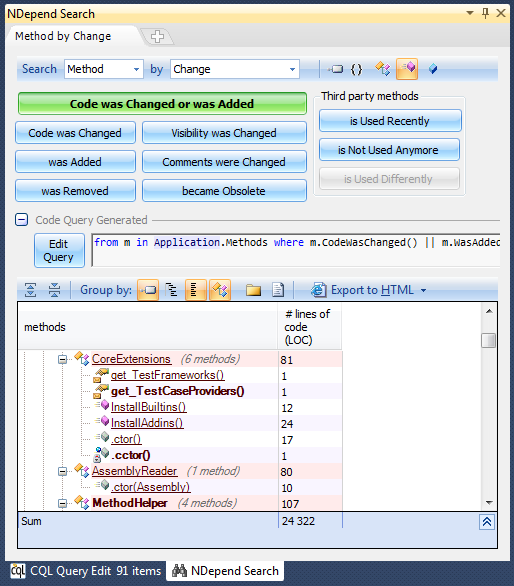Toggle the pin auto-hide icon
Screen dimensions: 514x586
point(485,13)
